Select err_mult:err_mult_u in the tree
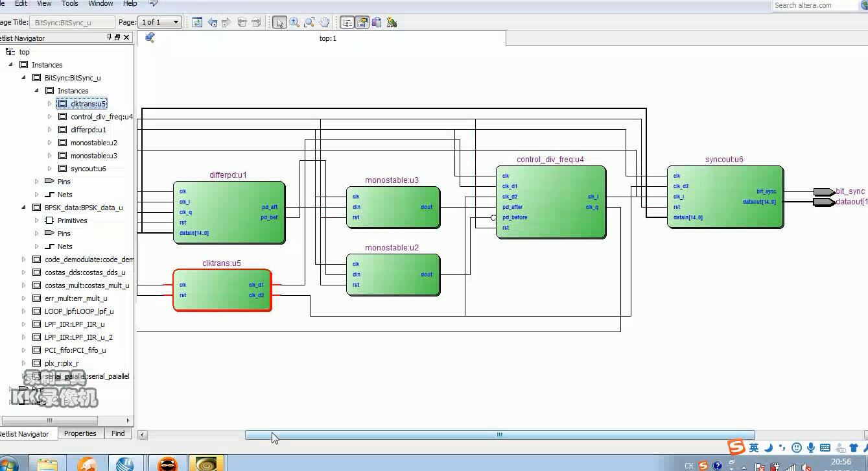868x471 pixels. (x=76, y=298)
